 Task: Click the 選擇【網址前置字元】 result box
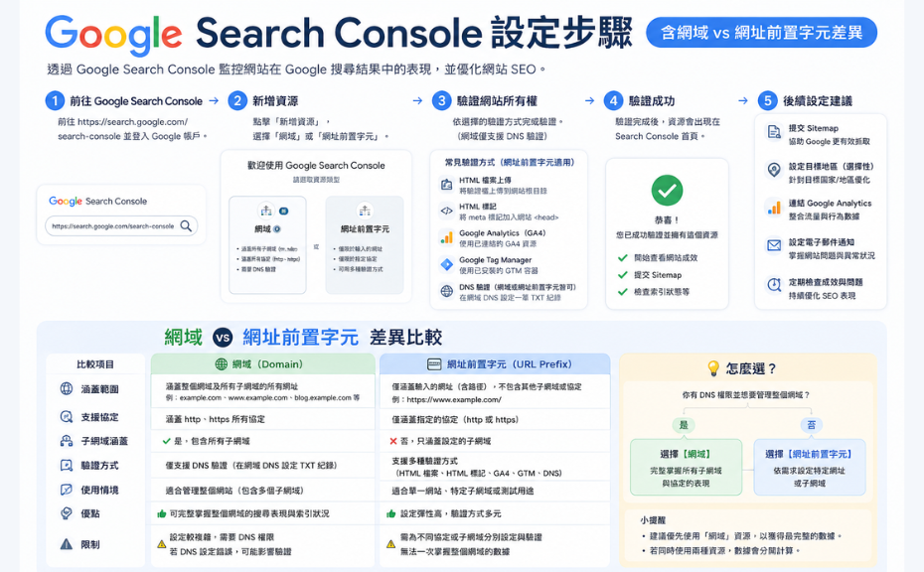click(x=810, y=467)
